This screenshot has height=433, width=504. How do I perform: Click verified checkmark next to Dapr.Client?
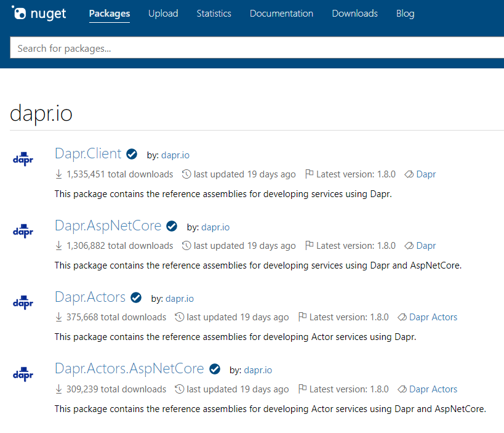(132, 154)
